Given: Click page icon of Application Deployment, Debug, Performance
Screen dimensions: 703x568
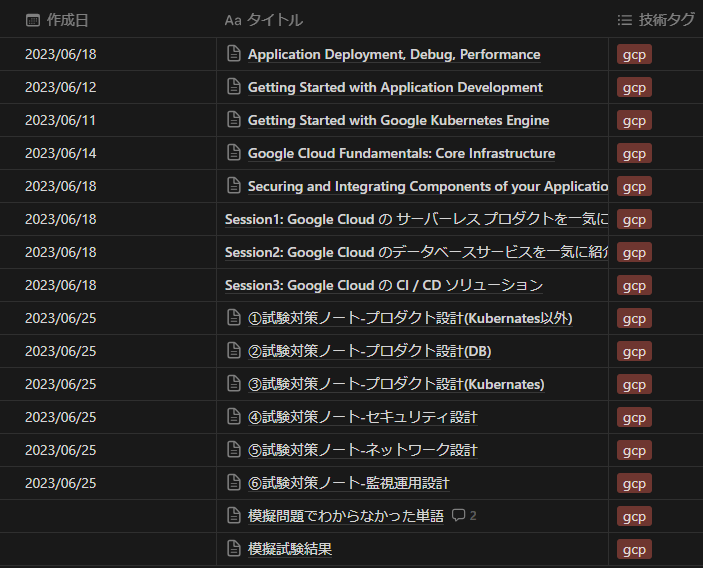Looking at the screenshot, I should [x=234, y=54].
